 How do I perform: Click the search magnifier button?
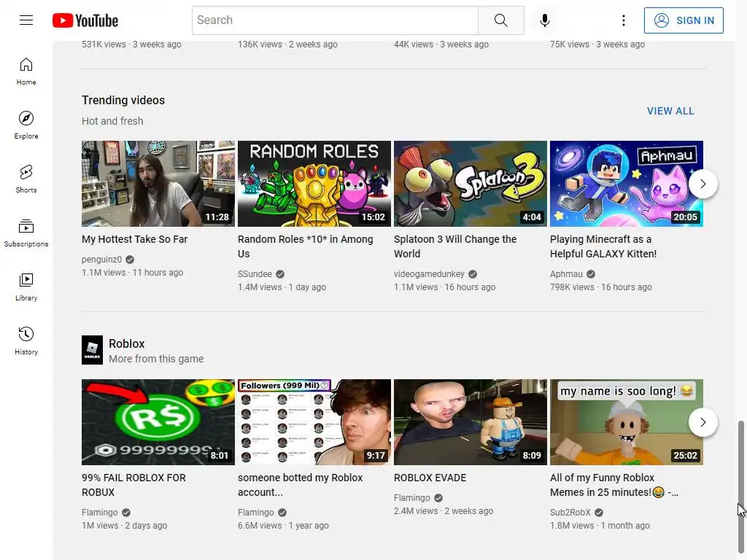point(500,20)
